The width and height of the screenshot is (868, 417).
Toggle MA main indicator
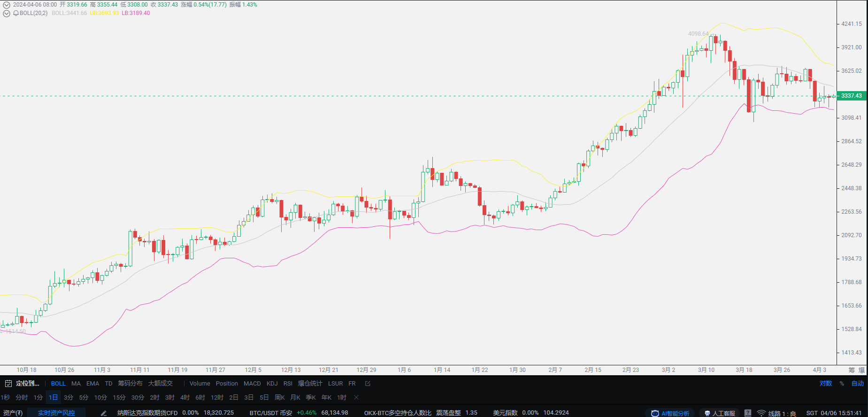tap(76, 384)
